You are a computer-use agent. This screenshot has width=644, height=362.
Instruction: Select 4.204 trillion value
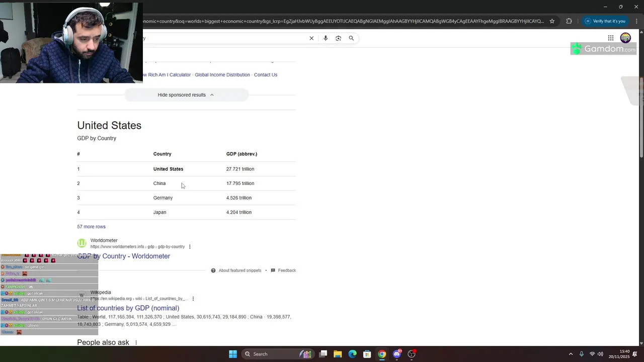point(239,212)
